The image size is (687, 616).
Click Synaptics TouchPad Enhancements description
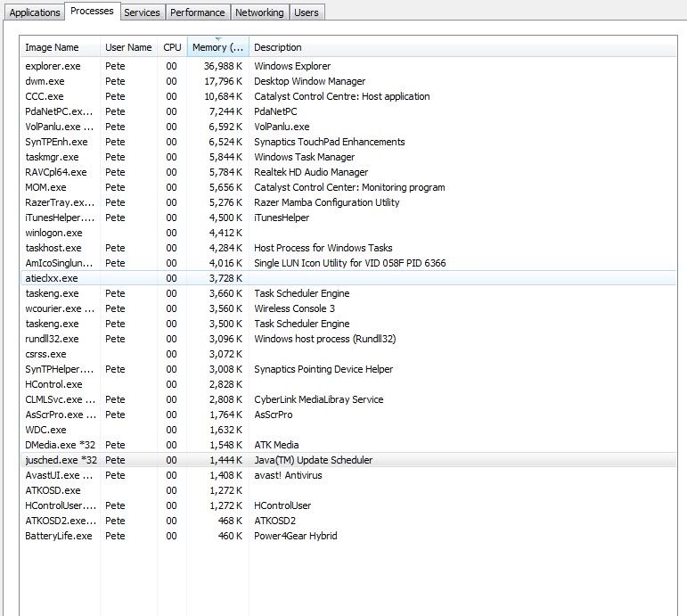(330, 142)
